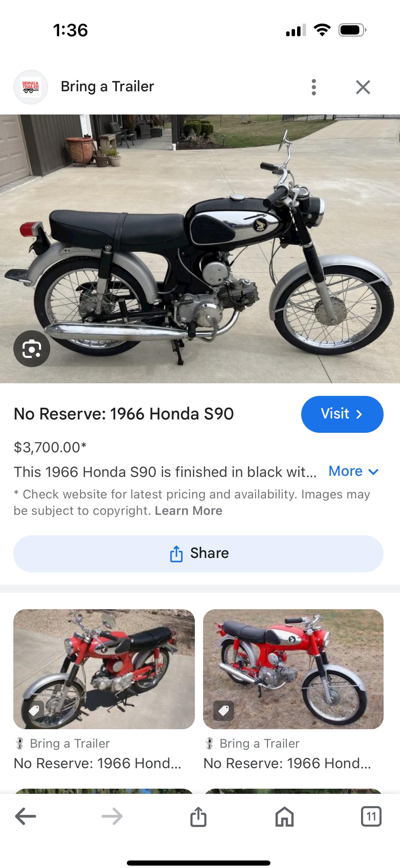Tap the Bring a Trailer logo icon

[x=31, y=87]
